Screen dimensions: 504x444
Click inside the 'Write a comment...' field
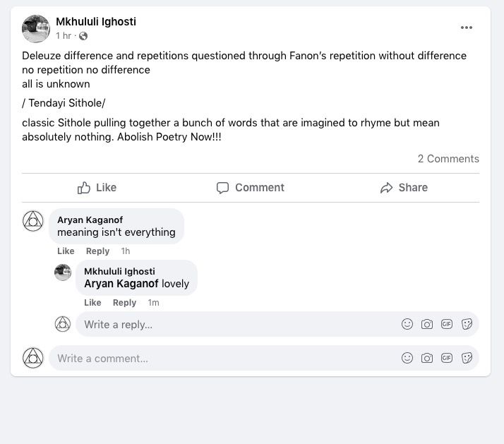point(219,359)
